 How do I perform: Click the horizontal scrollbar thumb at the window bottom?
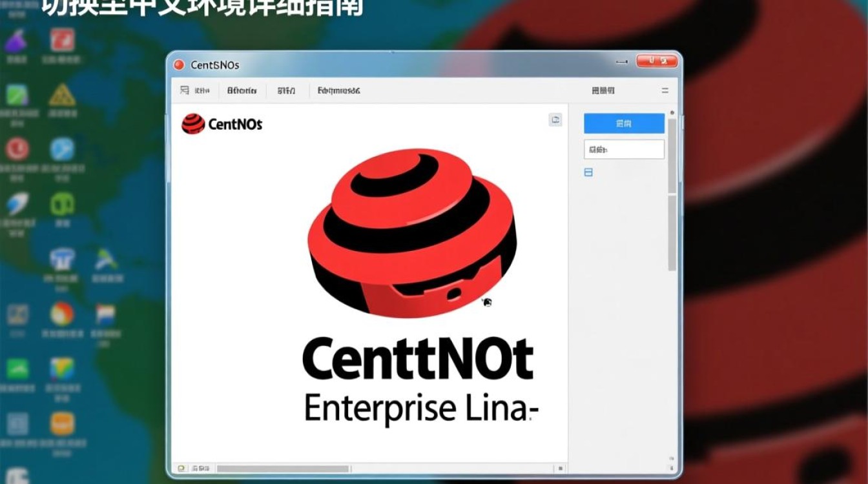(x=283, y=469)
